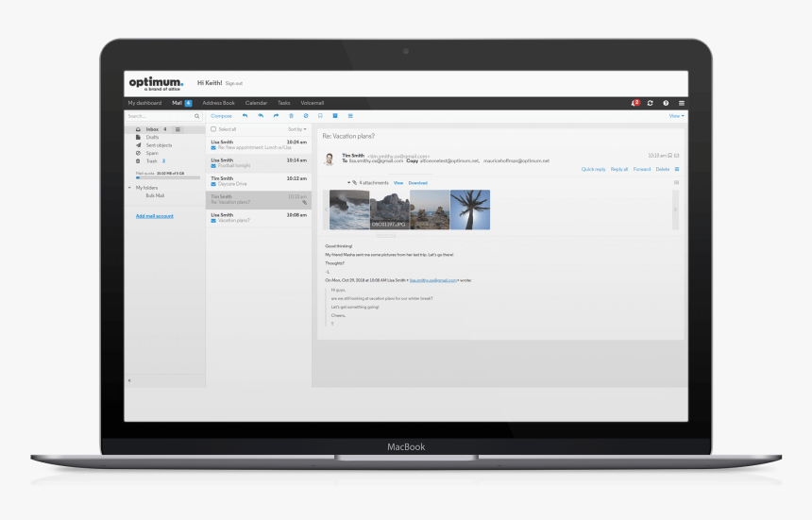Collapse the 4 attachments disclosure arrow
This screenshot has width=812, height=520.
click(x=348, y=183)
